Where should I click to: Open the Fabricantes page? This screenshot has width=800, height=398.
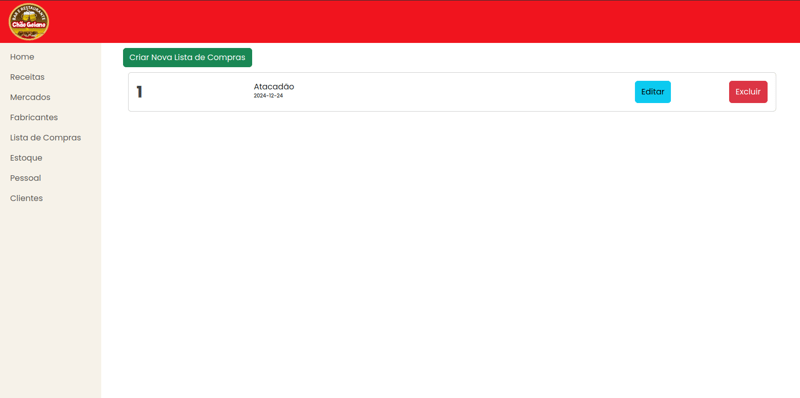[34, 117]
